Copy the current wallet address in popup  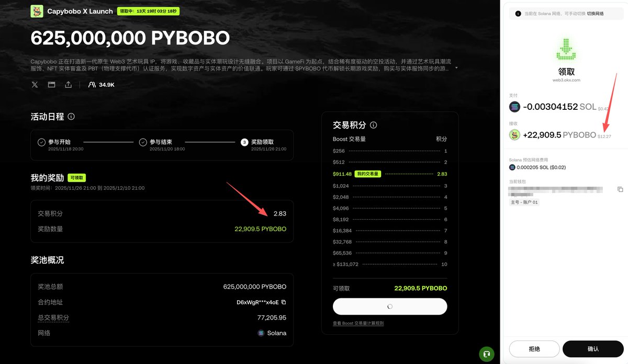(620, 189)
